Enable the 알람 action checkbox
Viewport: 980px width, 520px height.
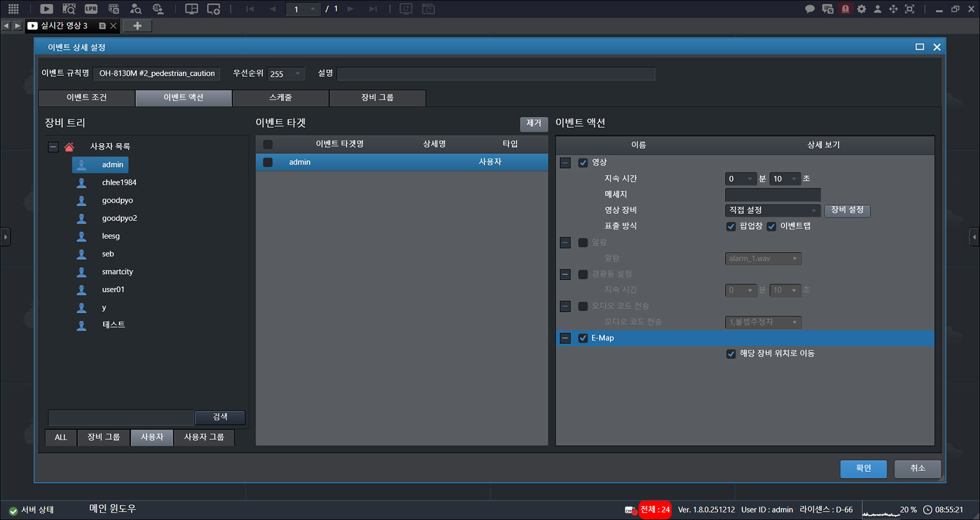[583, 243]
